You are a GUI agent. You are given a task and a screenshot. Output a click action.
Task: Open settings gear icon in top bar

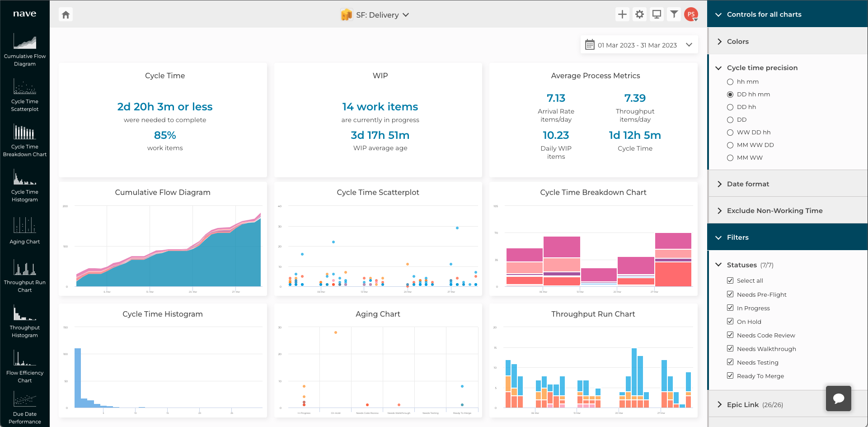(639, 14)
